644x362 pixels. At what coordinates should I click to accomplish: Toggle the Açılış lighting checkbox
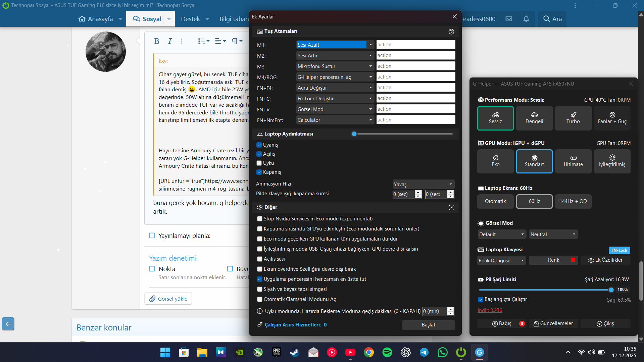(x=259, y=154)
